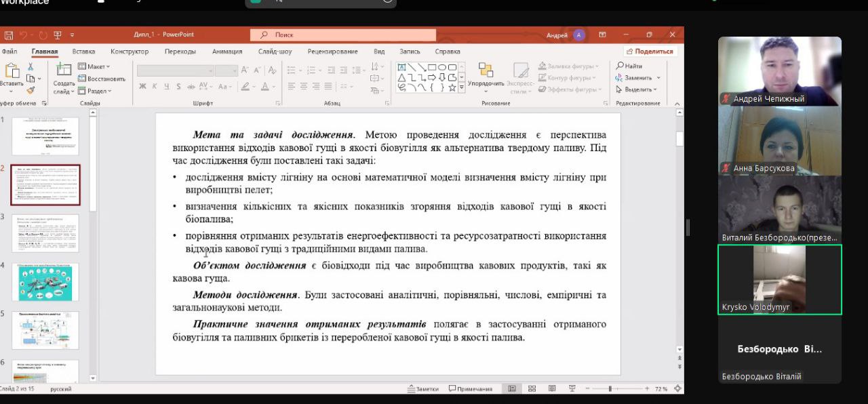Toggle underline (Ч) formatting

(x=166, y=86)
